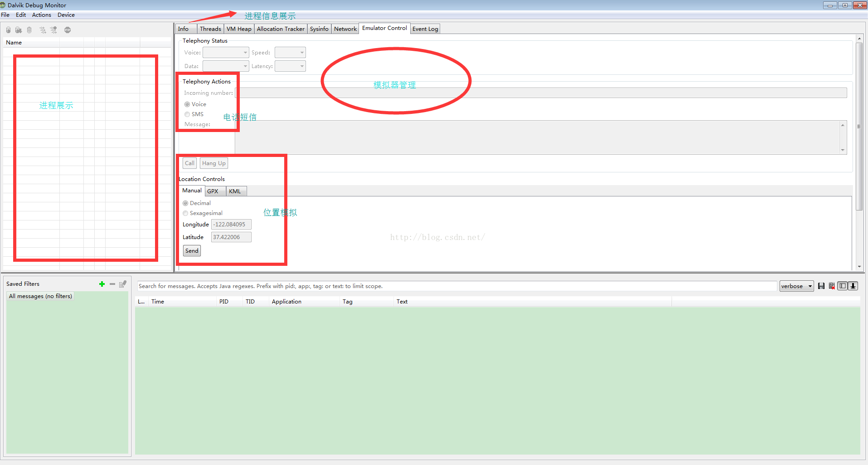Click the Call button
The height and width of the screenshot is (465, 868).
189,163
